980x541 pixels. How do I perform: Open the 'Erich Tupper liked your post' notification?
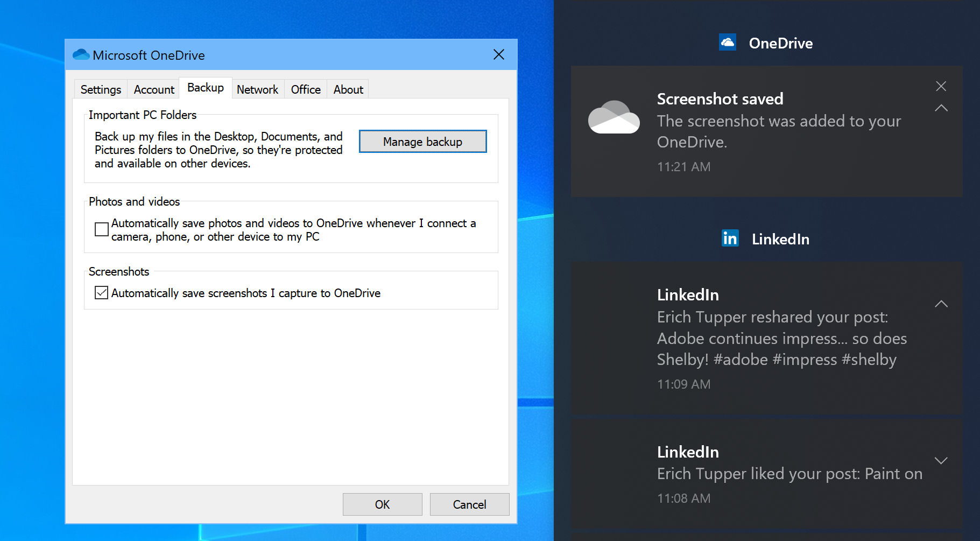[x=767, y=474]
